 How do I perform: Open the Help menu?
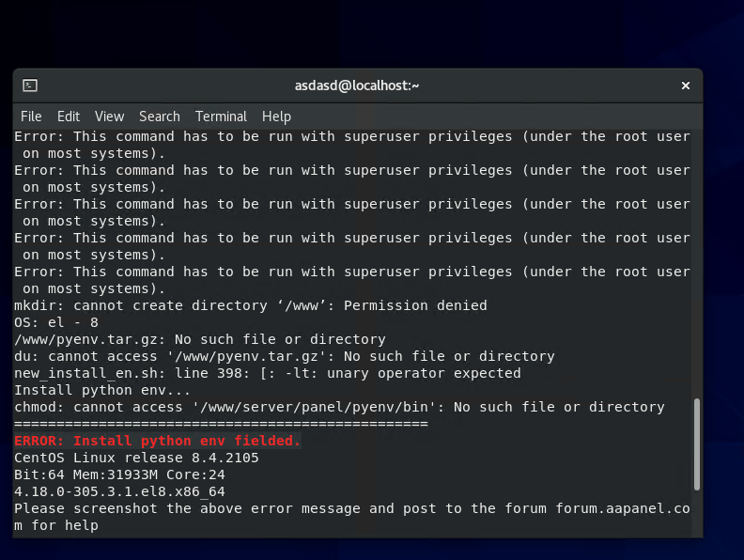[x=276, y=117]
